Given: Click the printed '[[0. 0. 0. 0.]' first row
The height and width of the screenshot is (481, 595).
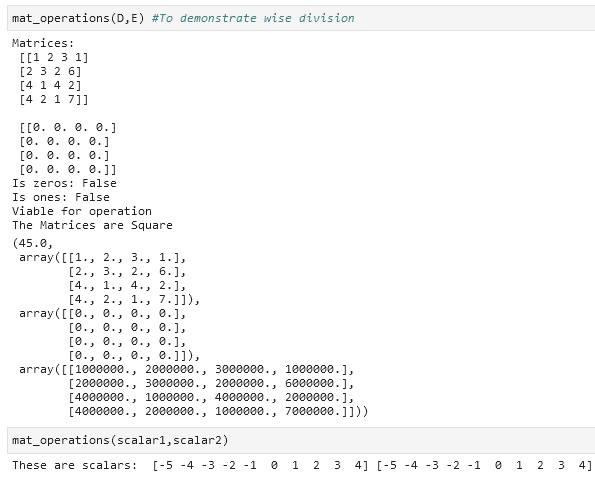Looking at the screenshot, I should 68,127.
